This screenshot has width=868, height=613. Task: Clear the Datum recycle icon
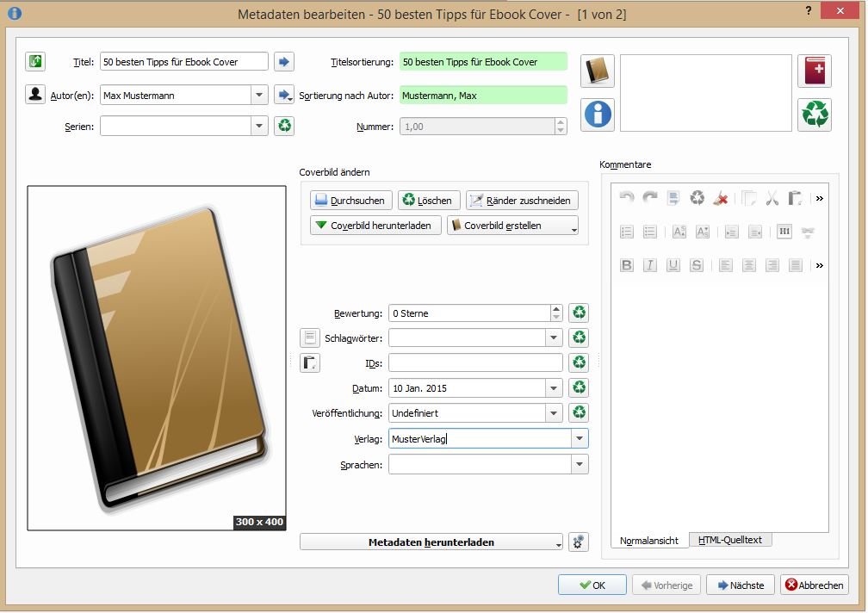(x=579, y=387)
